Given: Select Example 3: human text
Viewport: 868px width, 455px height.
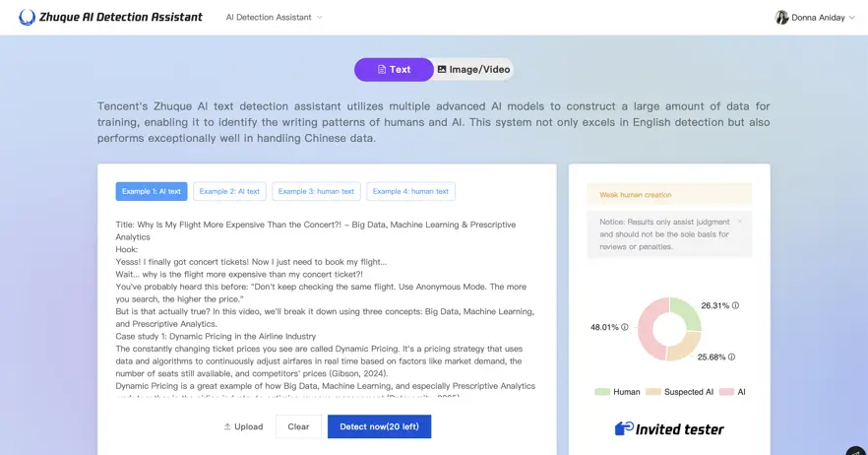Looking at the screenshot, I should [x=316, y=191].
